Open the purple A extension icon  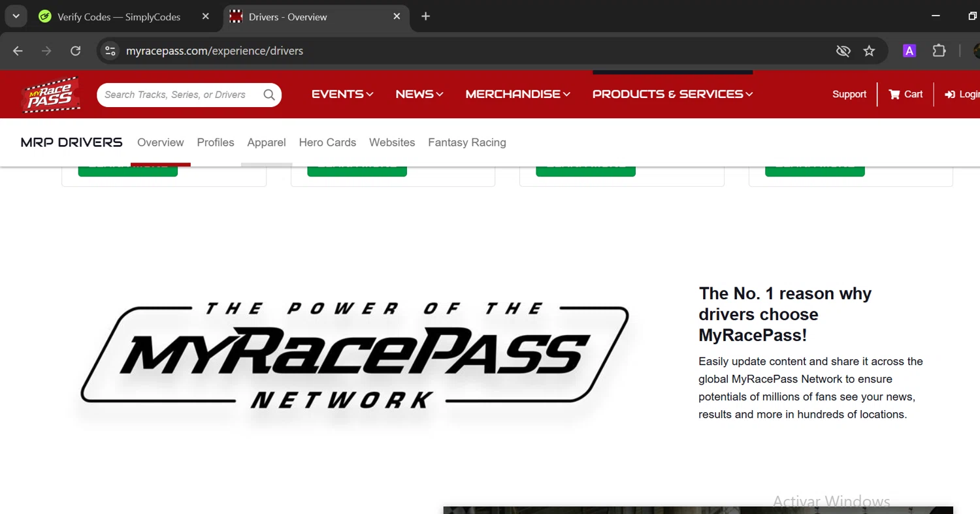[x=909, y=51]
